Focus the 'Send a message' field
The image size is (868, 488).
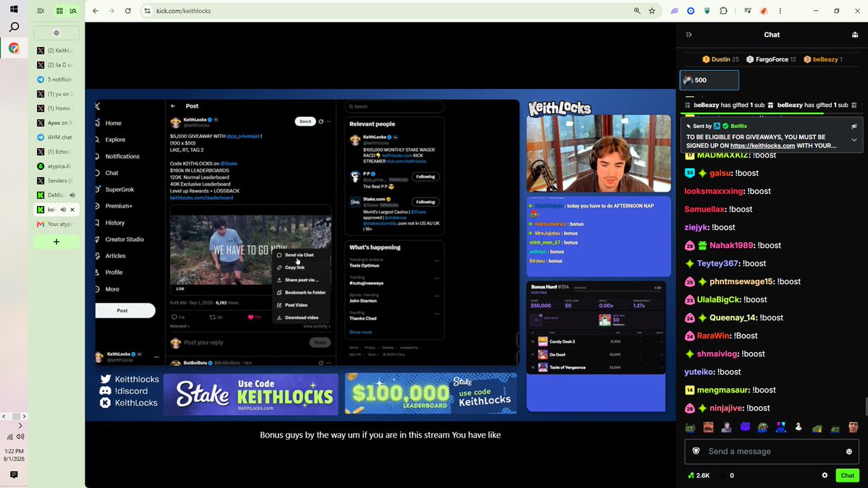coord(771,451)
